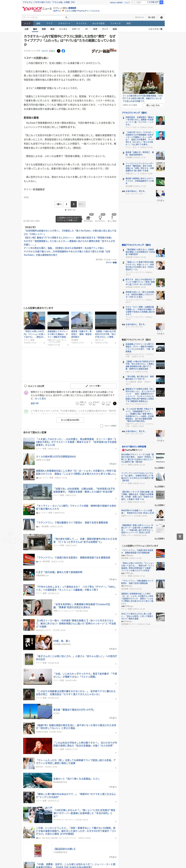Share the article on Facebook
Screen dimensions: 186x868
pyautogui.click(x=63, y=51)
